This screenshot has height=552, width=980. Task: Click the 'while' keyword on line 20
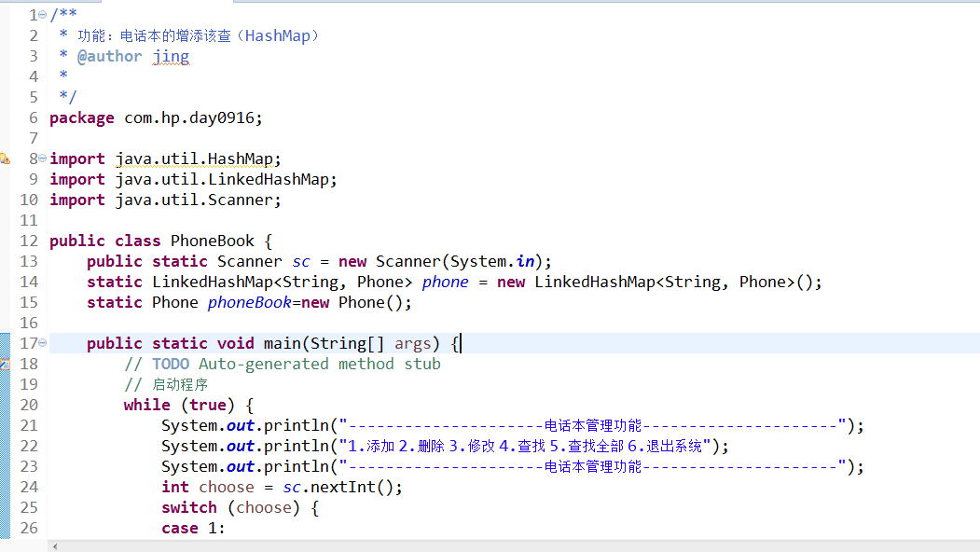click(x=147, y=405)
